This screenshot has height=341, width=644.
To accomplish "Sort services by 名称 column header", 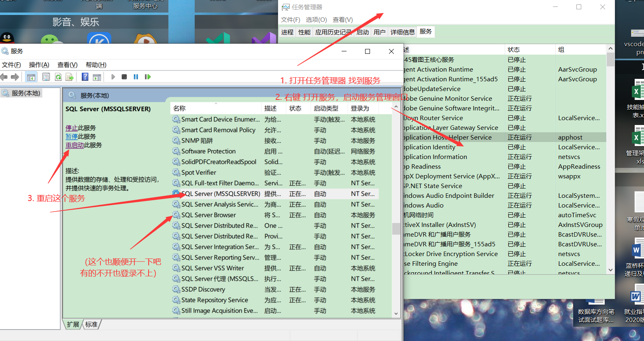I will [x=216, y=108].
